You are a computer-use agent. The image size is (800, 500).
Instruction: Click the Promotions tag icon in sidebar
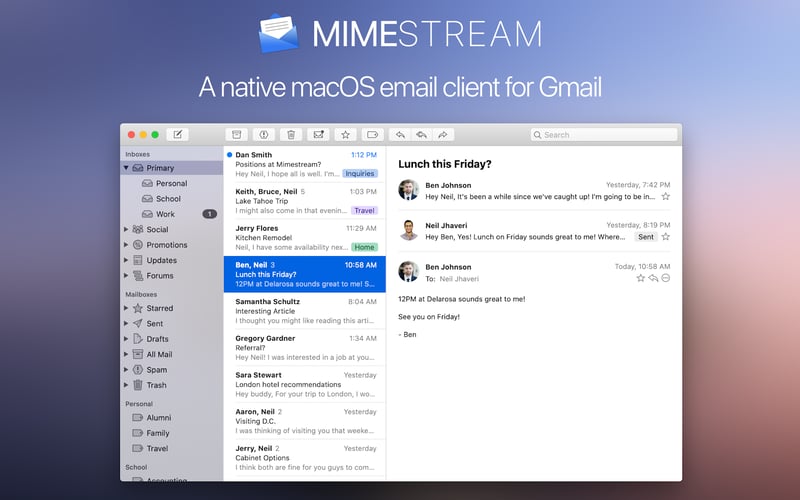click(138, 245)
